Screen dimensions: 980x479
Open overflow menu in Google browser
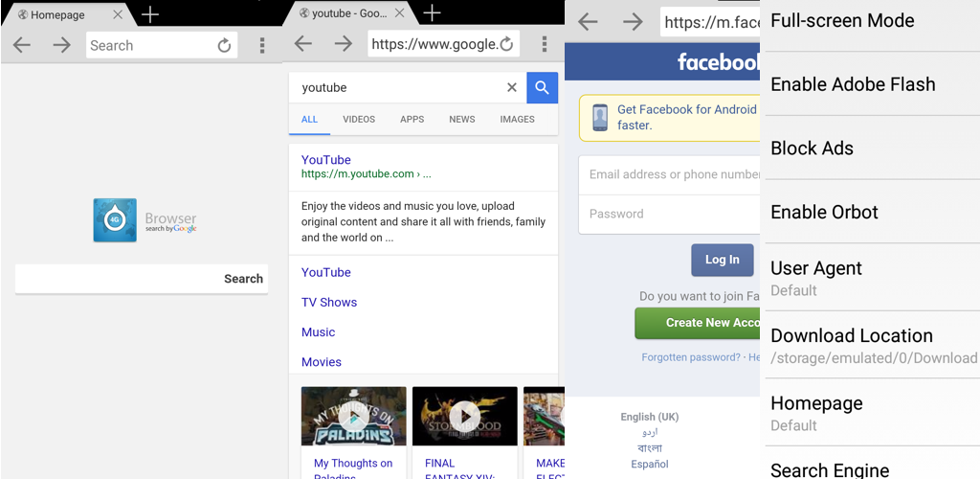[545, 44]
